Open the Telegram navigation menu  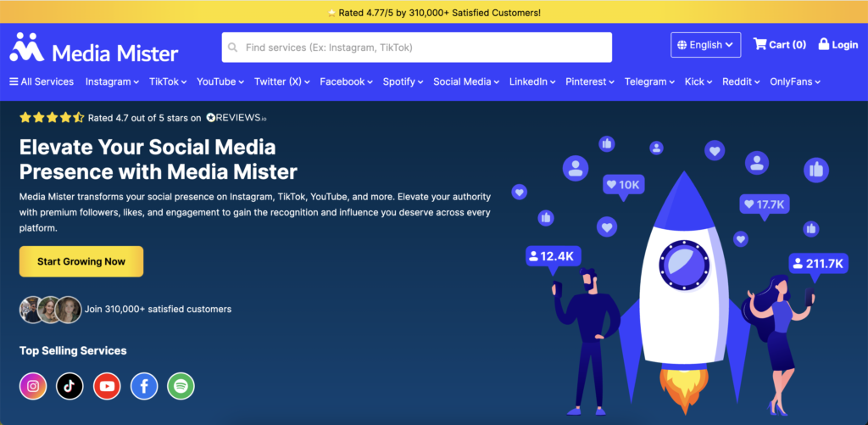click(649, 81)
